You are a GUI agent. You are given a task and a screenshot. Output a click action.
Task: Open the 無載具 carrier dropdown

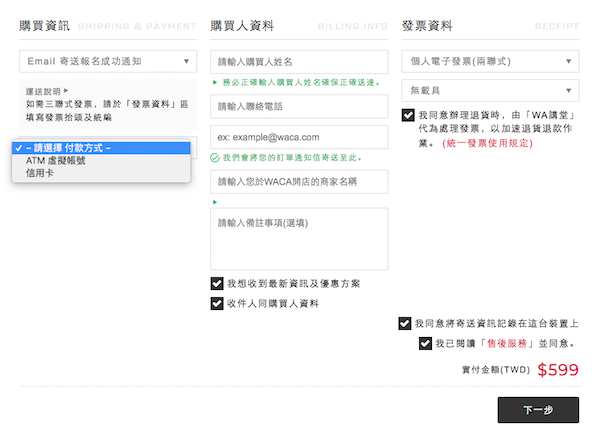coord(490,90)
